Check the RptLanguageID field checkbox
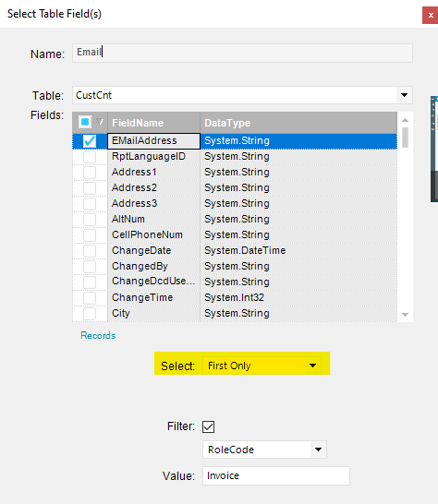This screenshot has height=504, width=438. [90, 157]
